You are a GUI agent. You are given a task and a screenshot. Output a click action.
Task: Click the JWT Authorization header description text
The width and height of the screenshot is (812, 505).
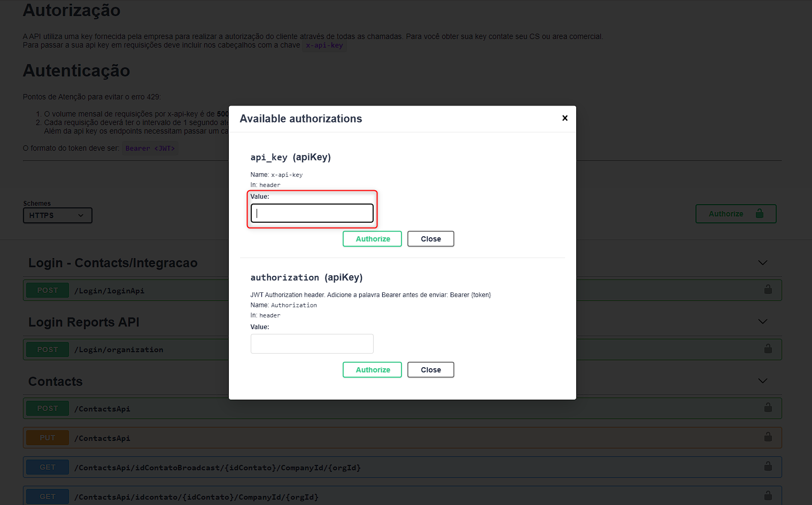point(370,295)
